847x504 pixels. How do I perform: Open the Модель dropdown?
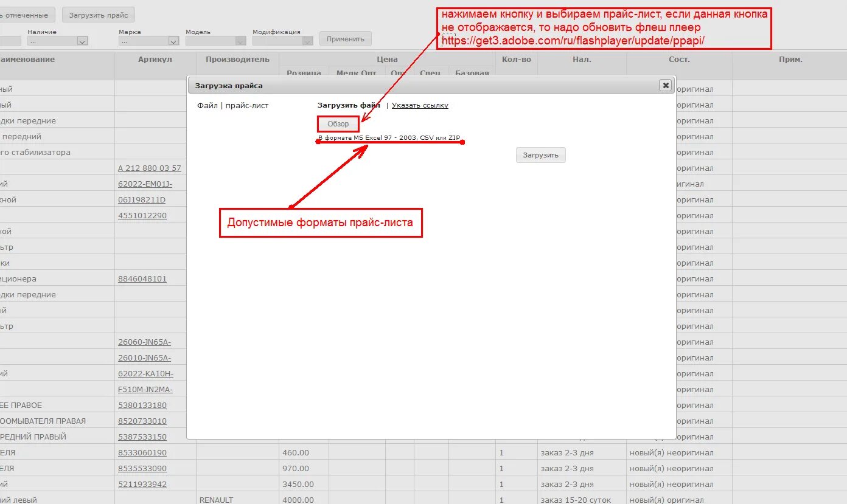click(x=216, y=41)
